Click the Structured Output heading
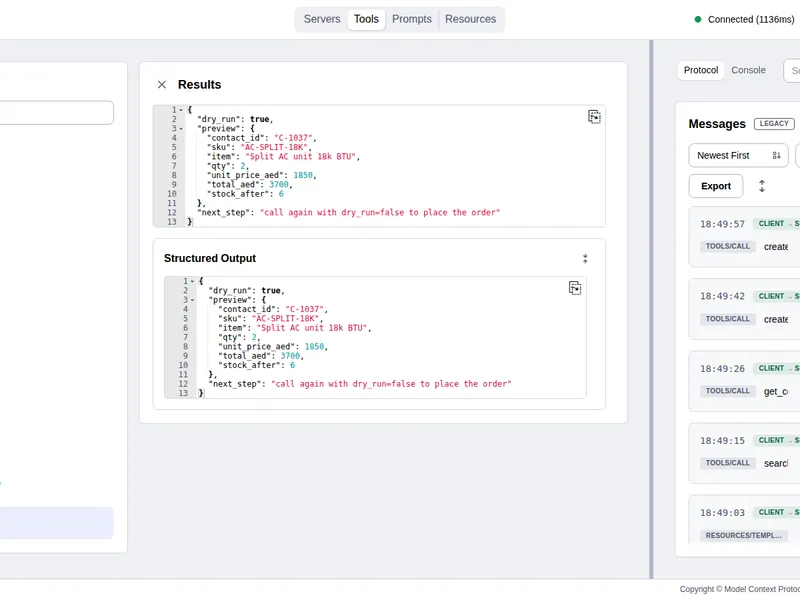This screenshot has height=600, width=800. [210, 259]
